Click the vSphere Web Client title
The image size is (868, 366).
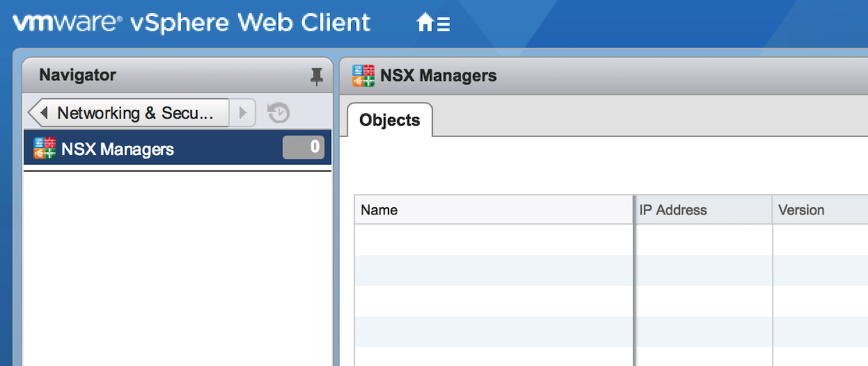point(251,23)
